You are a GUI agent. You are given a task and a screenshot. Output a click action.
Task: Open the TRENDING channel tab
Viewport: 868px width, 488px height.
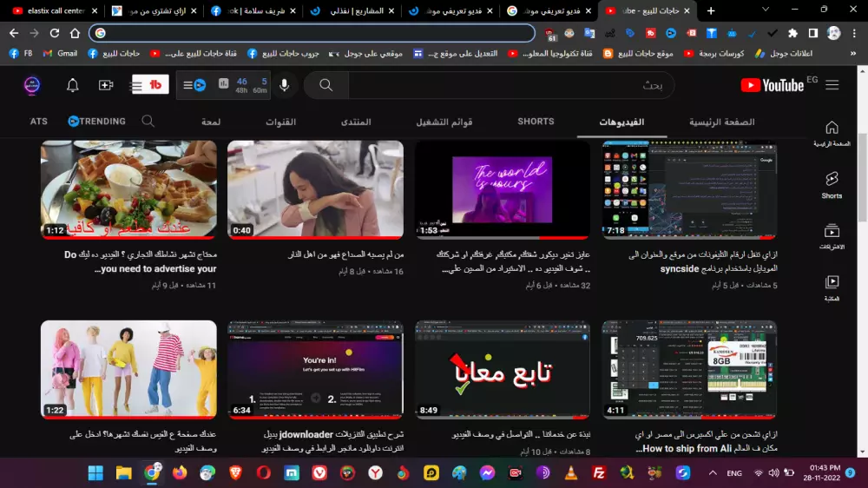[97, 122]
